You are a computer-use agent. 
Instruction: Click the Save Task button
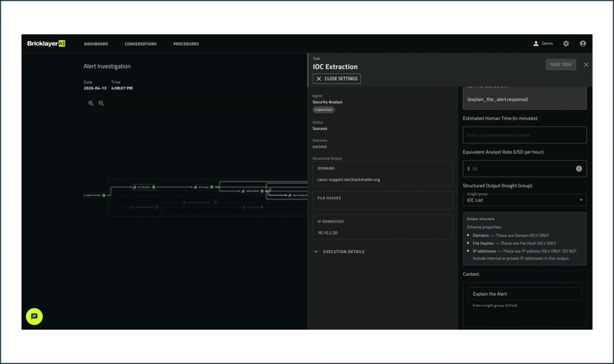[560, 64]
